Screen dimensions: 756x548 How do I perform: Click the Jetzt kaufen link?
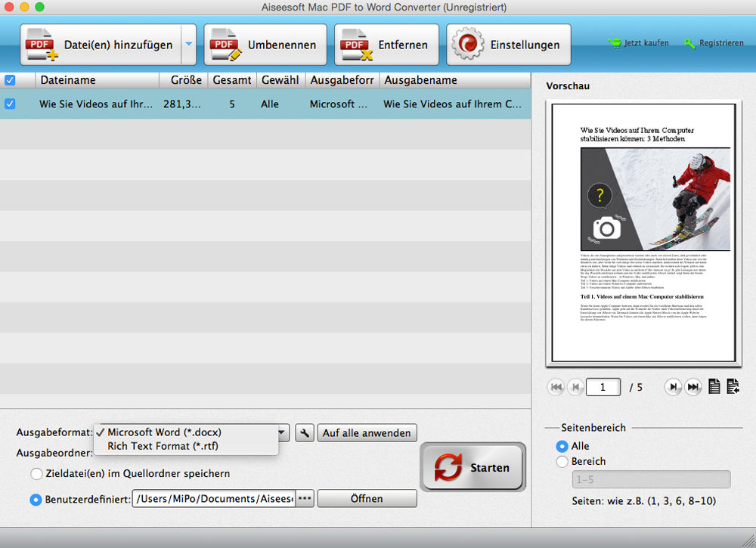click(x=638, y=43)
